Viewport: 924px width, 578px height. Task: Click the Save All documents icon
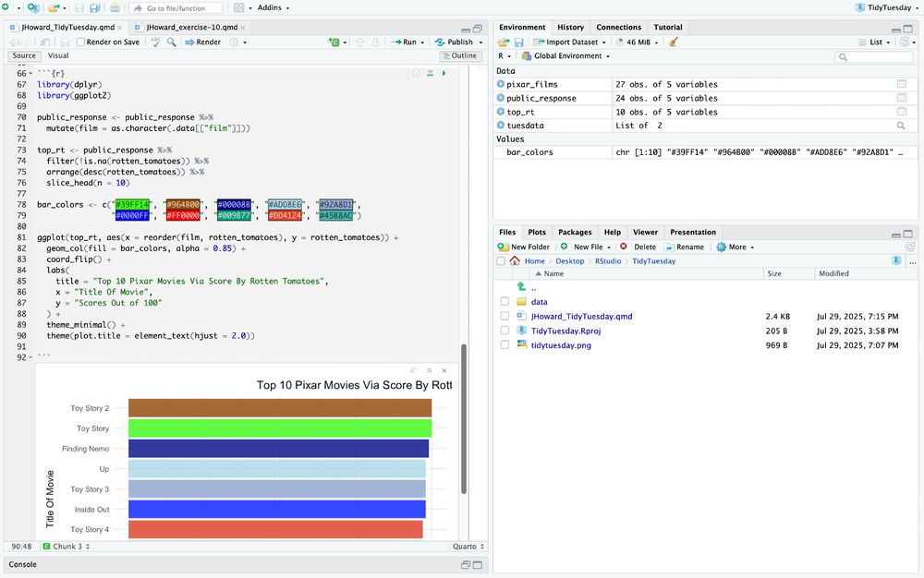tap(94, 8)
